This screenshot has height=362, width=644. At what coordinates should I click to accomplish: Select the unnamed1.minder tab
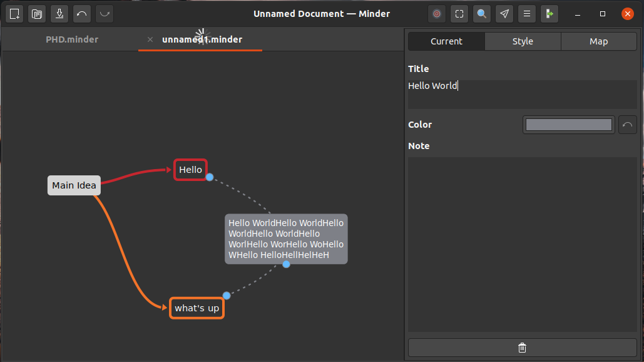pyautogui.click(x=202, y=39)
